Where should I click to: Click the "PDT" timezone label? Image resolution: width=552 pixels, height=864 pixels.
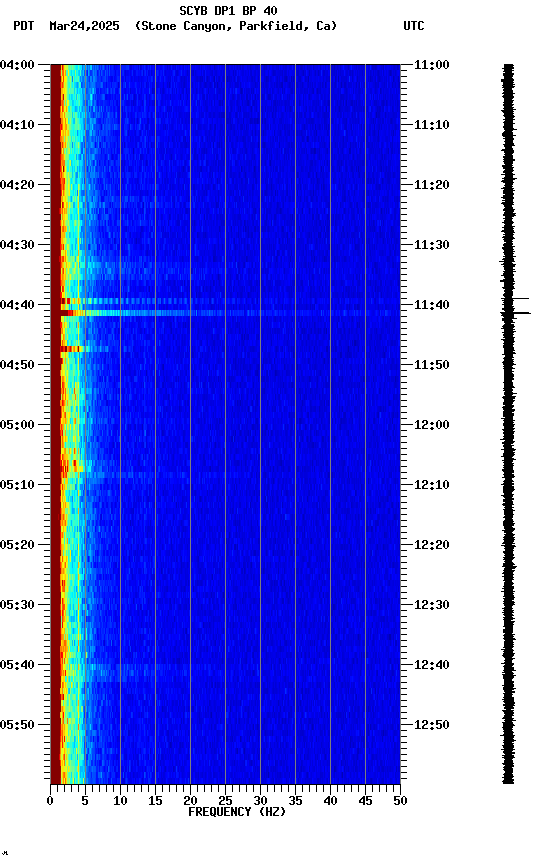click(24, 26)
